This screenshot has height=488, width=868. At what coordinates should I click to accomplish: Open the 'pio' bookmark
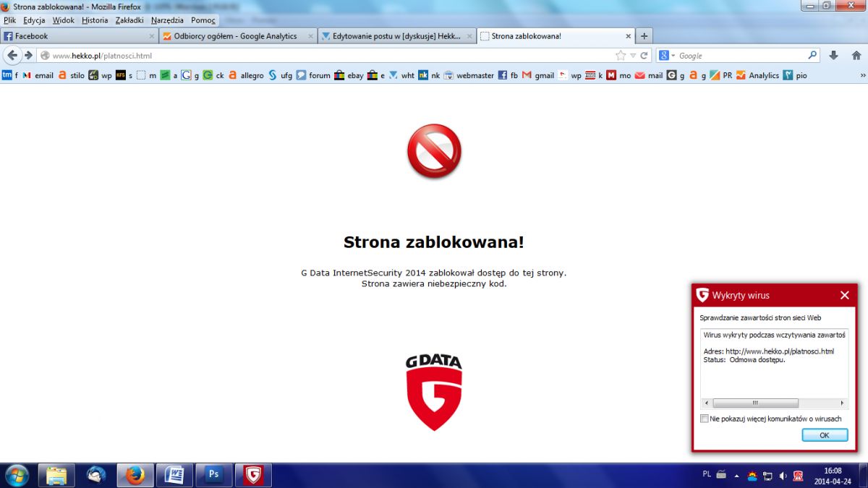[x=795, y=75]
